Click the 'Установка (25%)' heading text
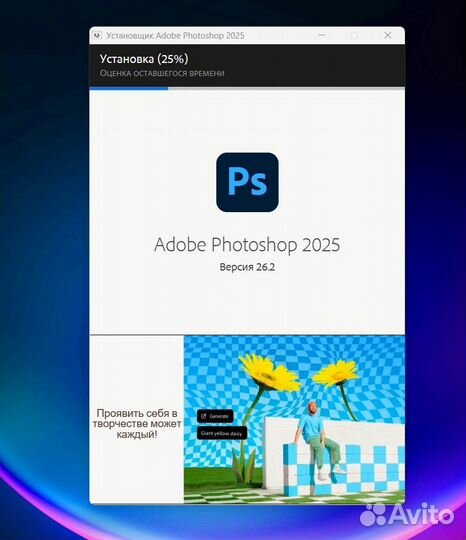This screenshot has width=466, height=540. click(x=144, y=59)
